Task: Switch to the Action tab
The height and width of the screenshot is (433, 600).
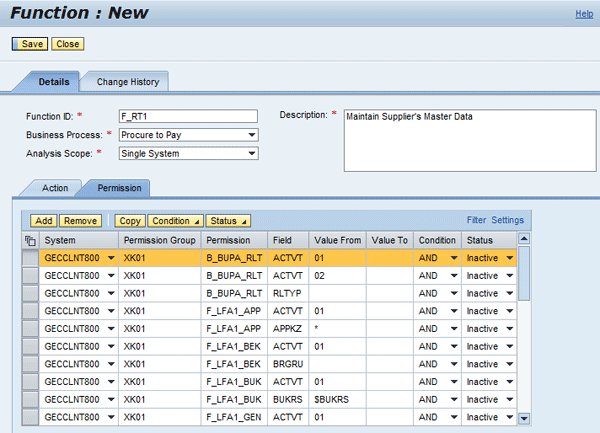Action: point(55,187)
